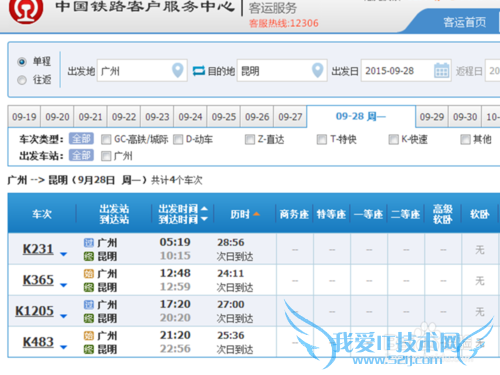Sort by duration using orange arrow

coord(256,214)
